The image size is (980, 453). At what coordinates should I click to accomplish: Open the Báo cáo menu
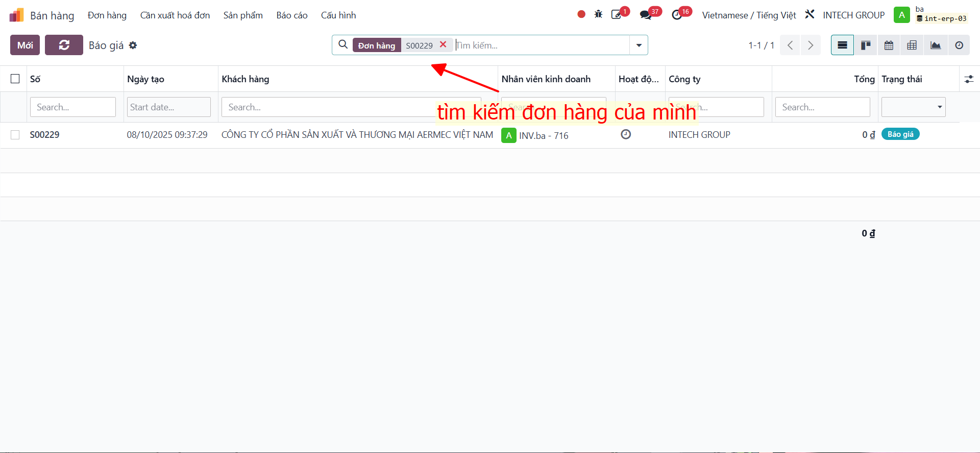point(292,15)
